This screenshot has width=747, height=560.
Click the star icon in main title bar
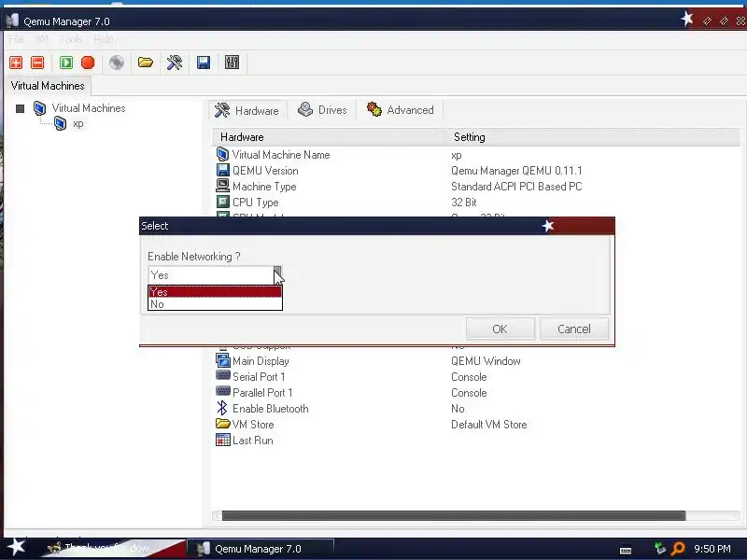[x=687, y=19]
